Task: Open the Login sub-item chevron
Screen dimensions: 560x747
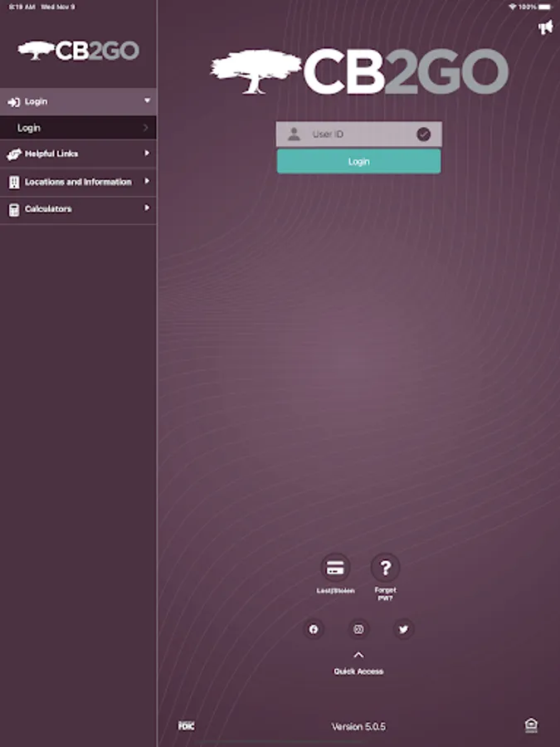Action: click(x=146, y=128)
